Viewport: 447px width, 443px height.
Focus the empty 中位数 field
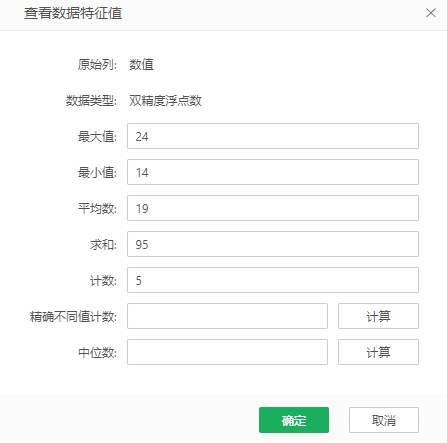tap(227, 352)
